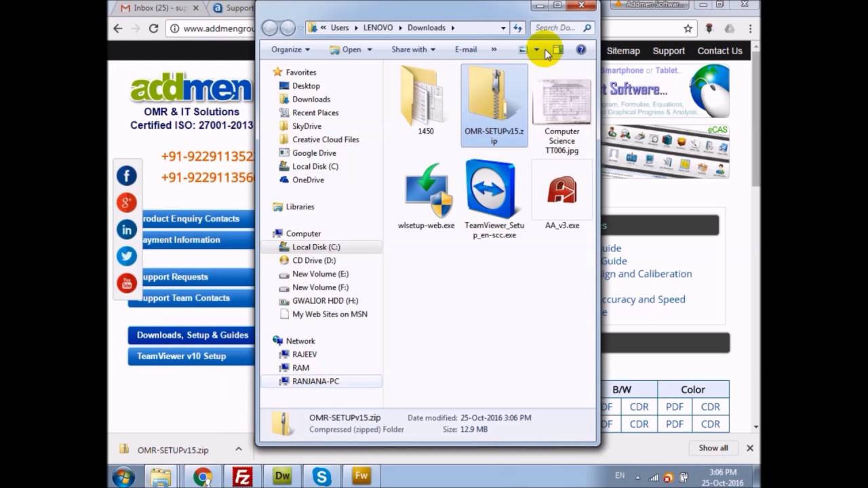868x488 pixels.
Task: Open Downloads under Favorites
Action: point(311,100)
